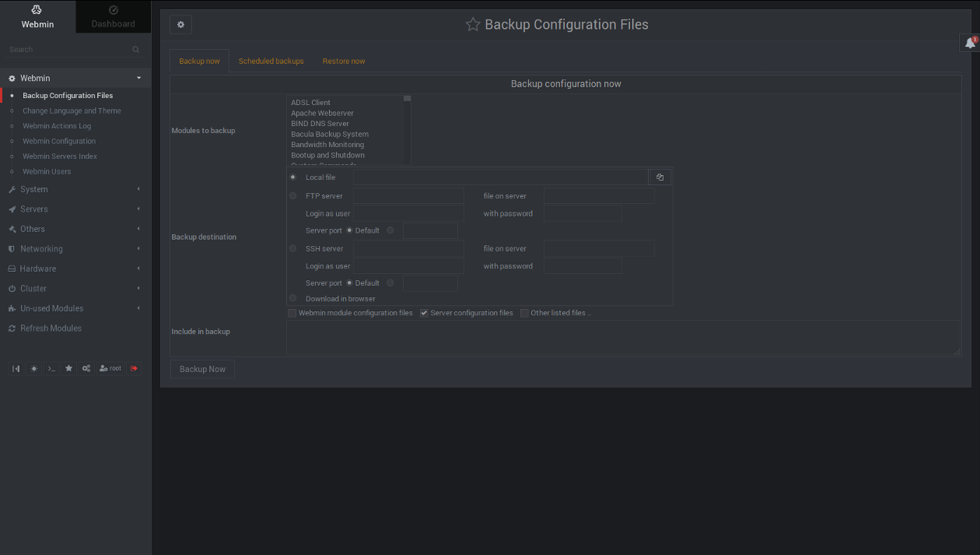The width and height of the screenshot is (980, 555).
Task: Uncheck Server configuration files checkbox
Action: [x=424, y=313]
